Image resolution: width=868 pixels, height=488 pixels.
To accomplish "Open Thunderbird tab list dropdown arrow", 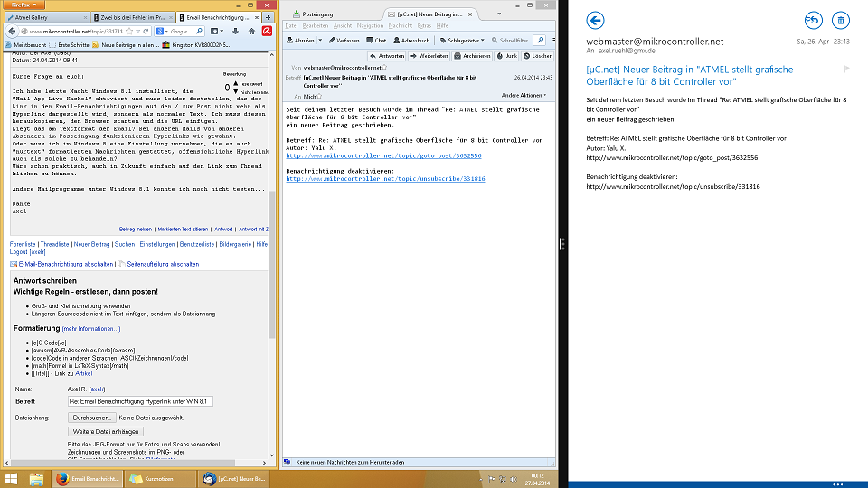I will click(499, 14).
